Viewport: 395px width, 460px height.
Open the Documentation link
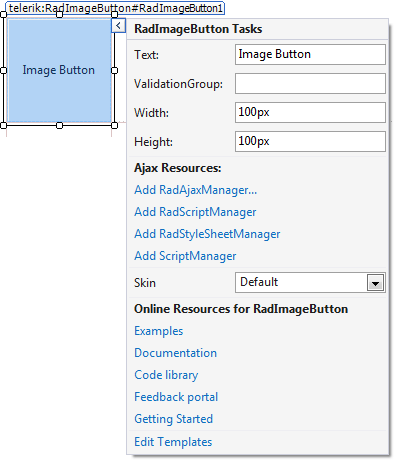tap(176, 353)
